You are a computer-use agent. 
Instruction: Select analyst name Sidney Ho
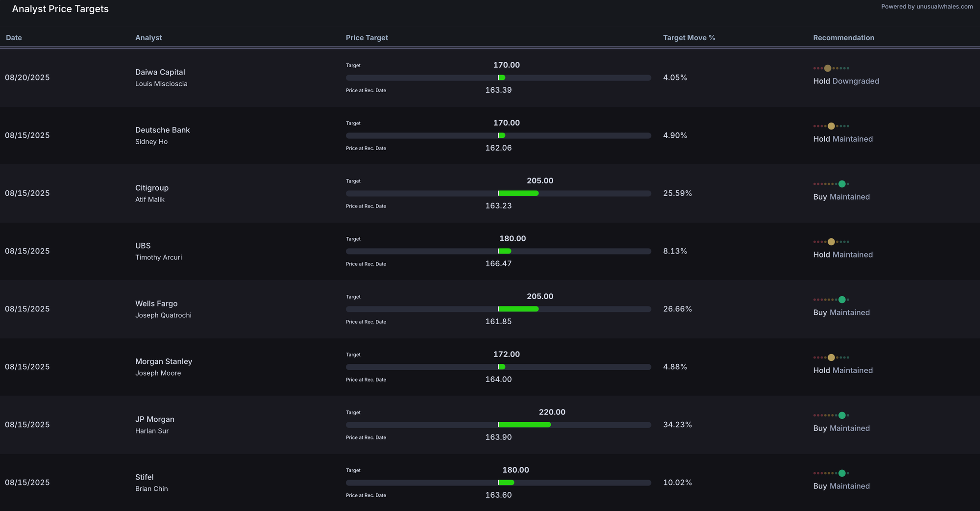[151, 142]
